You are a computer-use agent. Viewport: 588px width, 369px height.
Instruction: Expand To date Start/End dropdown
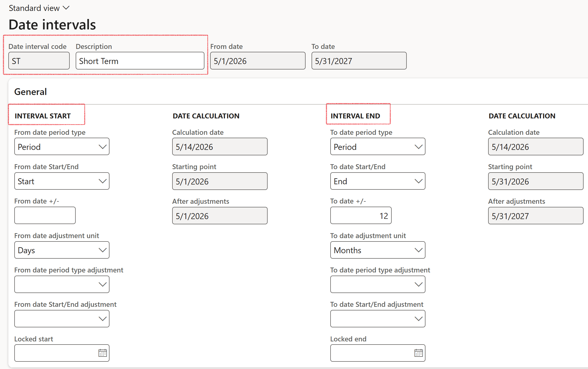(378, 181)
